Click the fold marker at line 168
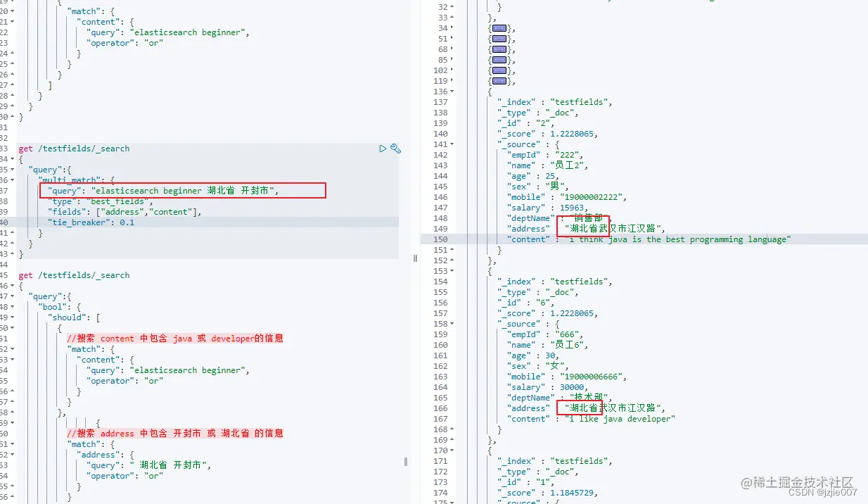Viewport: 868px width, 504px height. coord(452,429)
